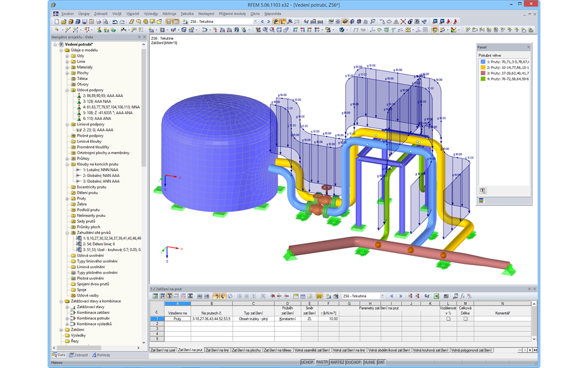Click the yellow swatch for pipe branch 2
The height and width of the screenshot is (368, 588).
(482, 68)
